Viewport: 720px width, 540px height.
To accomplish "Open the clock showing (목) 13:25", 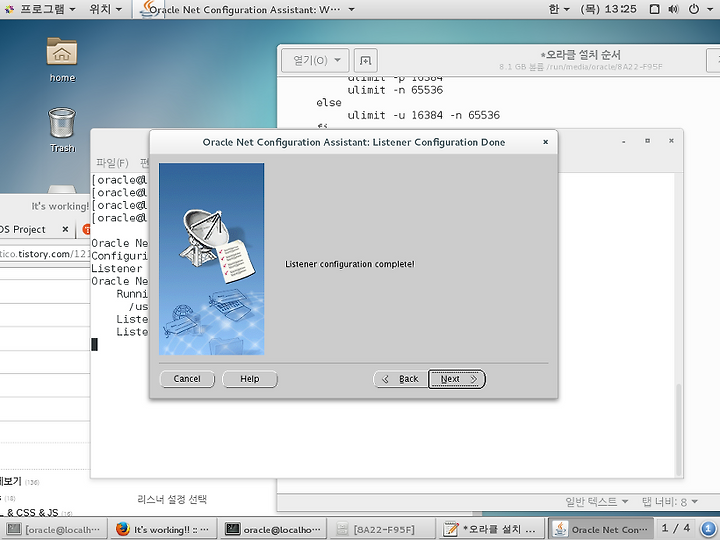I will (x=608, y=9).
